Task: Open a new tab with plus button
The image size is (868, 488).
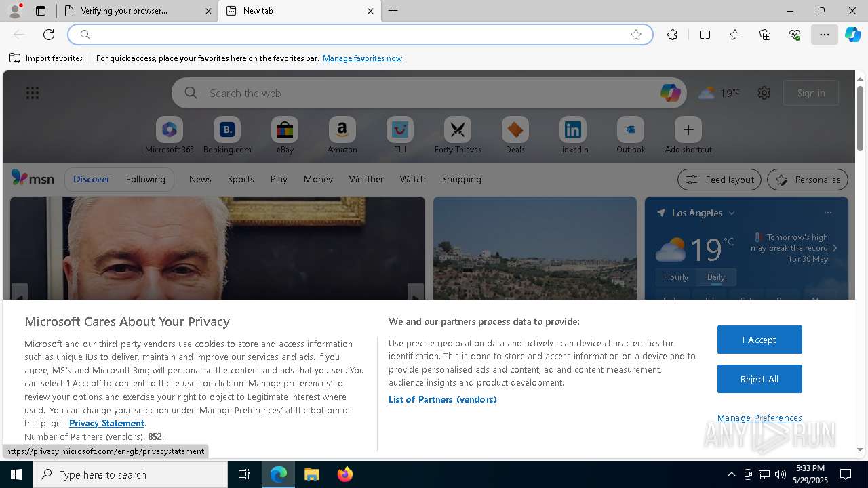Action: coord(393,11)
